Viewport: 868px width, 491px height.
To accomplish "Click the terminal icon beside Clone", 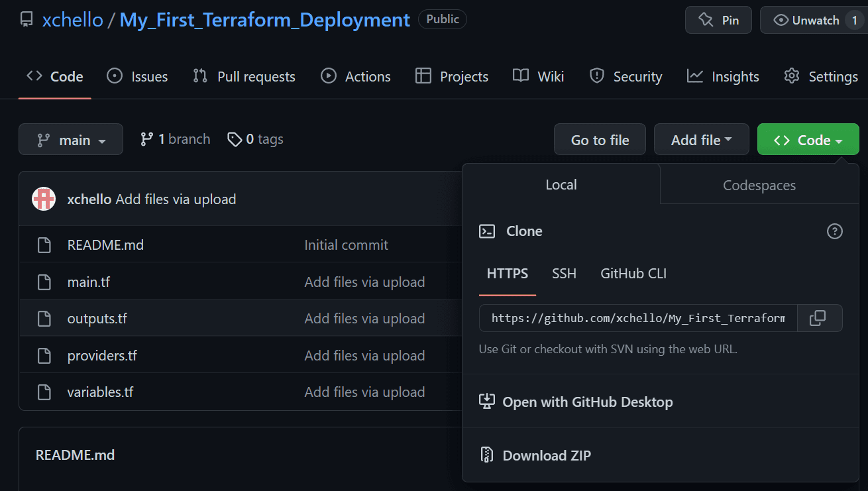I will (487, 231).
